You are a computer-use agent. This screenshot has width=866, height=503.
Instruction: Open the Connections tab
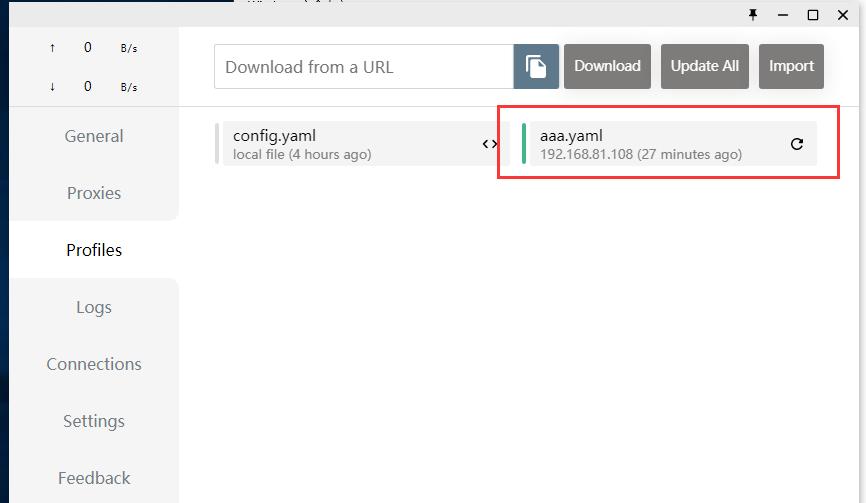pos(94,364)
